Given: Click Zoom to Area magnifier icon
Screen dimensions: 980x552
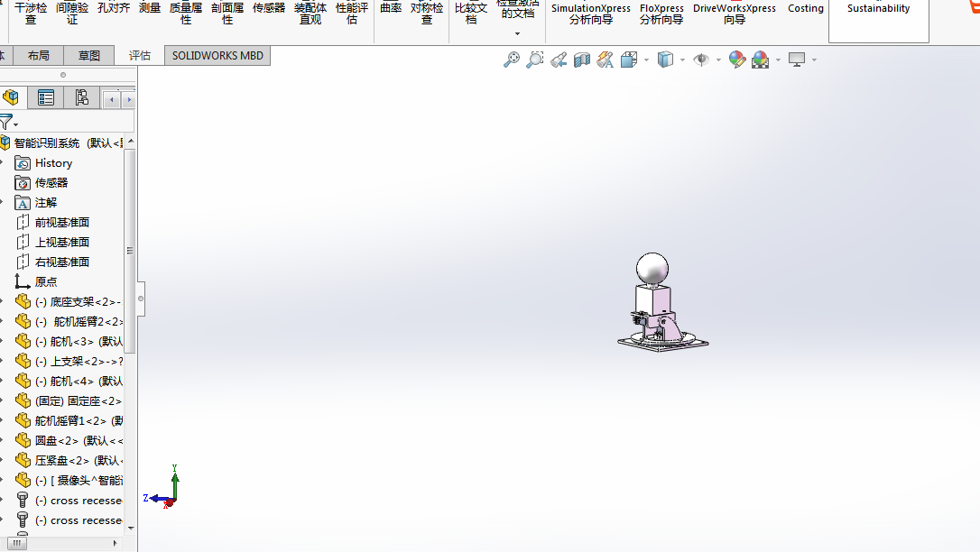Looking at the screenshot, I should pos(535,60).
